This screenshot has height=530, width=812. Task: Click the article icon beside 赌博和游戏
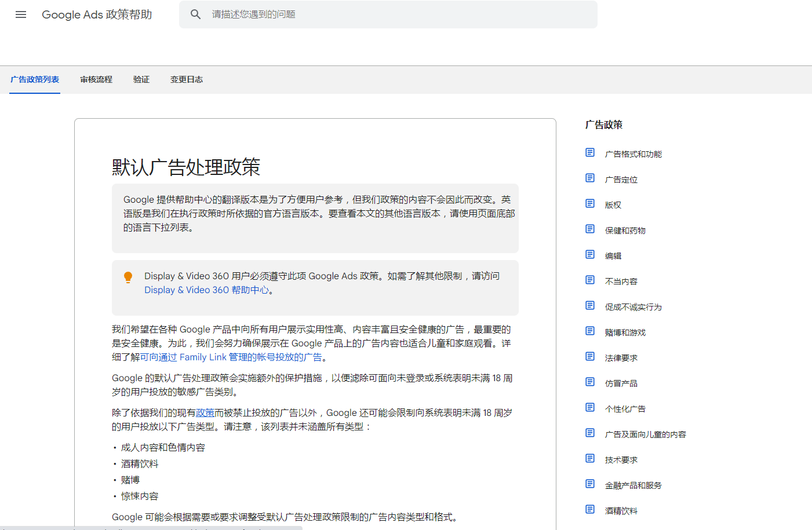pos(590,331)
